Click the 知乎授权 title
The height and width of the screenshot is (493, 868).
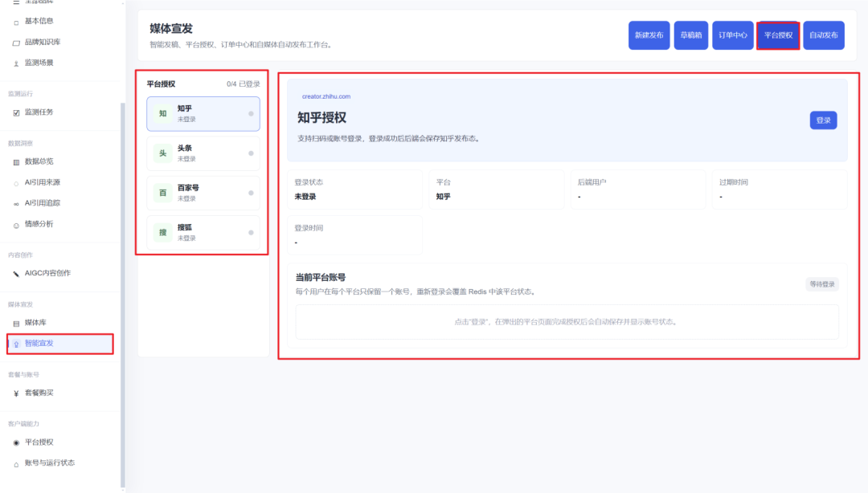pos(321,117)
